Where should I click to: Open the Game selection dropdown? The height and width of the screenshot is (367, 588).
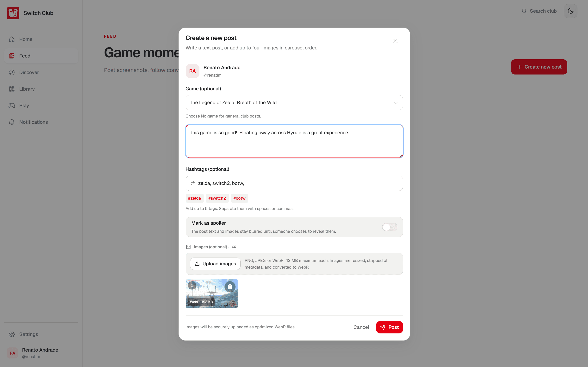pos(294,102)
